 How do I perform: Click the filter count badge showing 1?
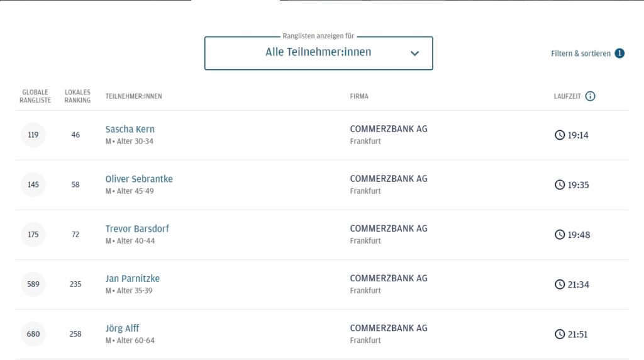point(619,53)
